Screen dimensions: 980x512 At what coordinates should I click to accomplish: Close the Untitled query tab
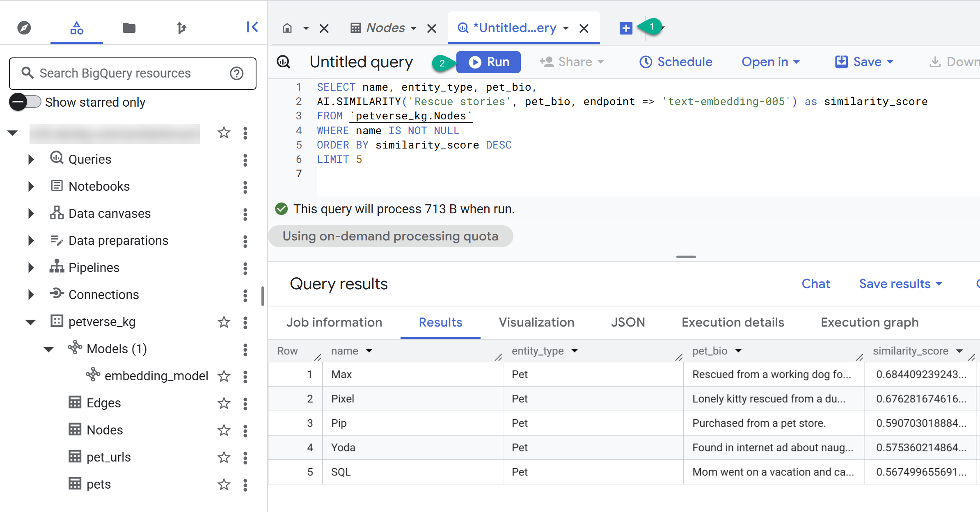[x=584, y=28]
